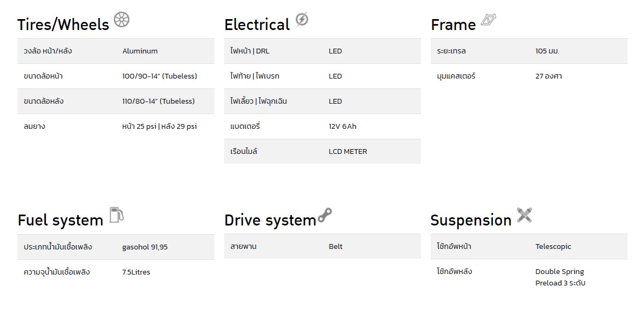Screen dimensions: 644x315
Task: Select the Telescopic front suspension value
Action: (553, 247)
